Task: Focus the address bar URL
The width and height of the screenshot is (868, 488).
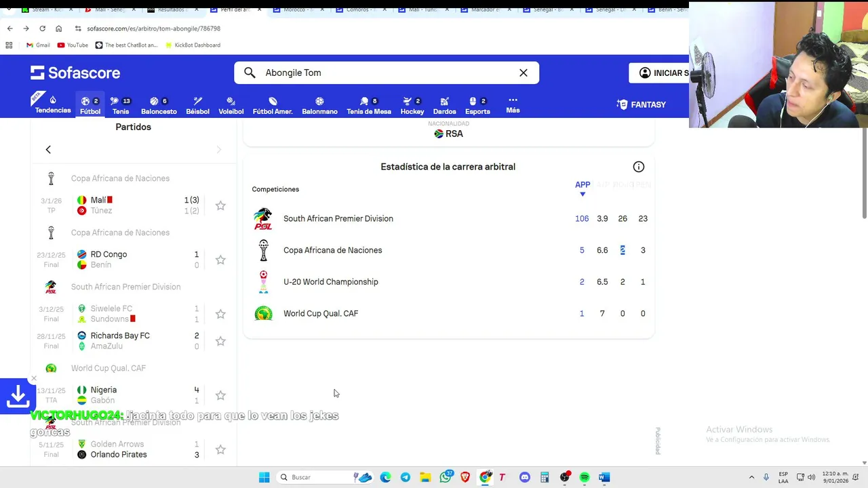Action: [154, 28]
